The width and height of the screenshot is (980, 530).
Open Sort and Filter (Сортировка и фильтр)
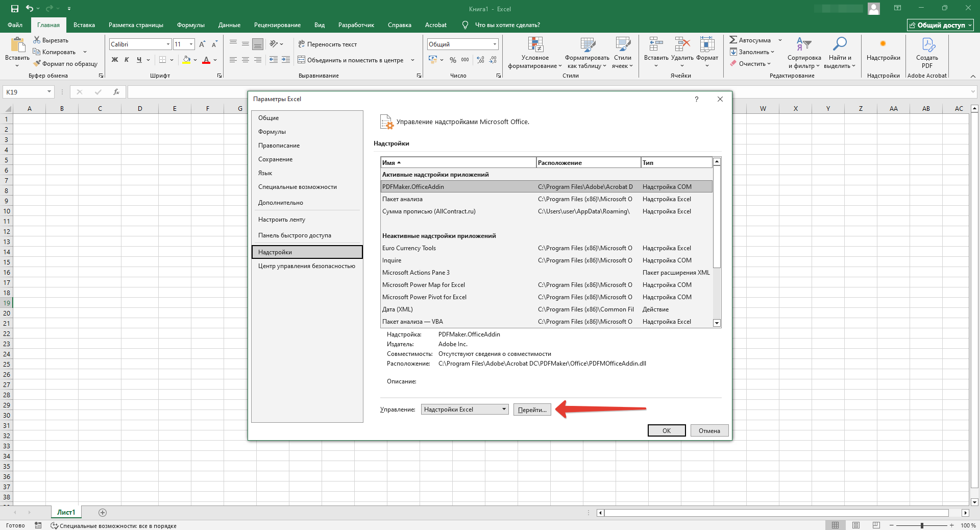click(x=804, y=53)
